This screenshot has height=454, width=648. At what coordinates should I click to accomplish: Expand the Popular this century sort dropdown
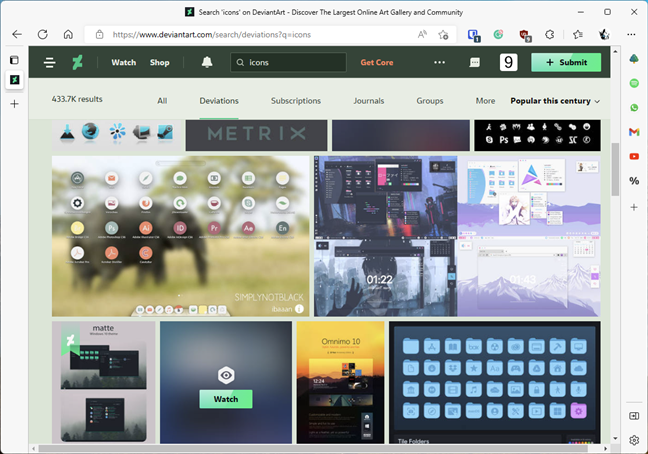pos(555,101)
